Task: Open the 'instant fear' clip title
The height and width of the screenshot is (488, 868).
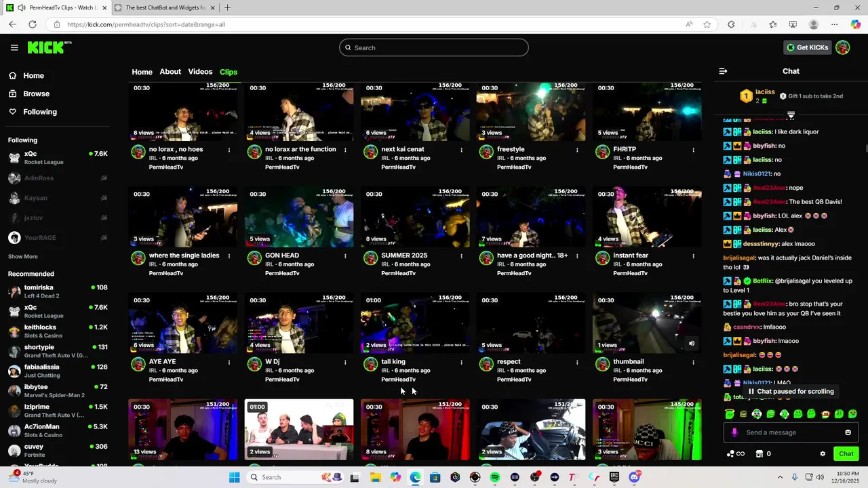Action: point(631,256)
